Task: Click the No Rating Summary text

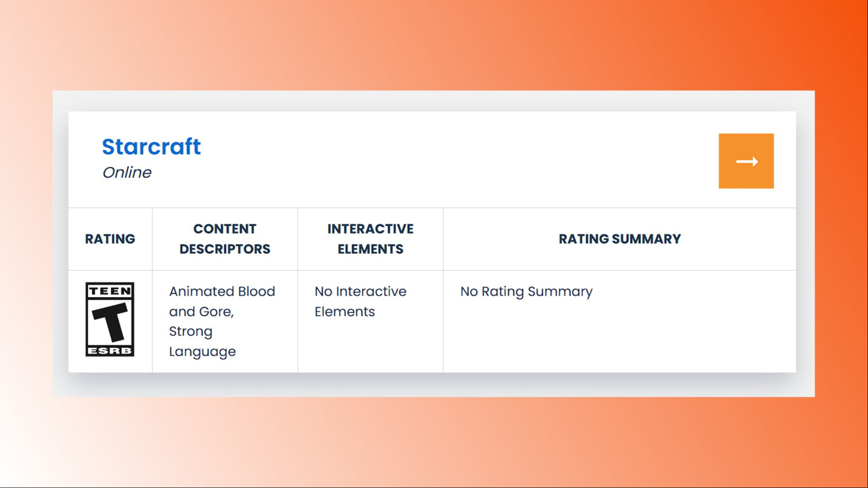Action: point(526,292)
